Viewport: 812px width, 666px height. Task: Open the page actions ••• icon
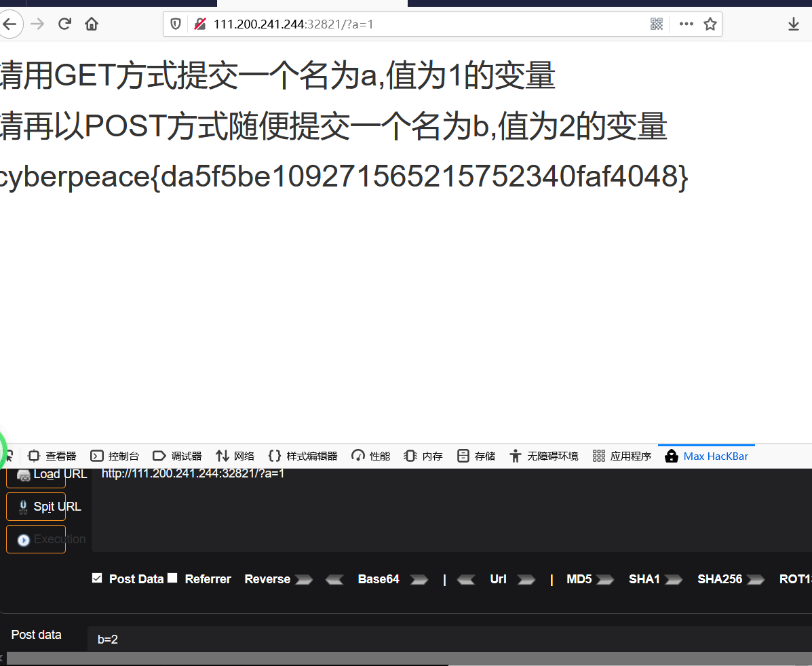click(686, 24)
